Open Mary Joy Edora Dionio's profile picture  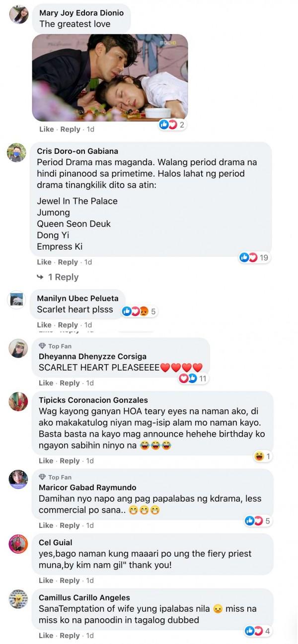point(18,14)
